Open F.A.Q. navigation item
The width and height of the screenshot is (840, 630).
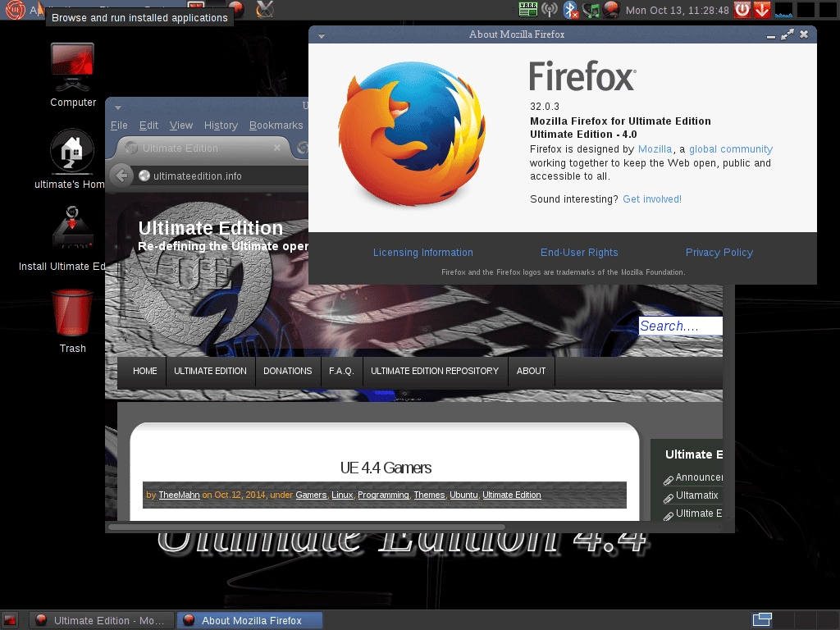[x=341, y=371]
